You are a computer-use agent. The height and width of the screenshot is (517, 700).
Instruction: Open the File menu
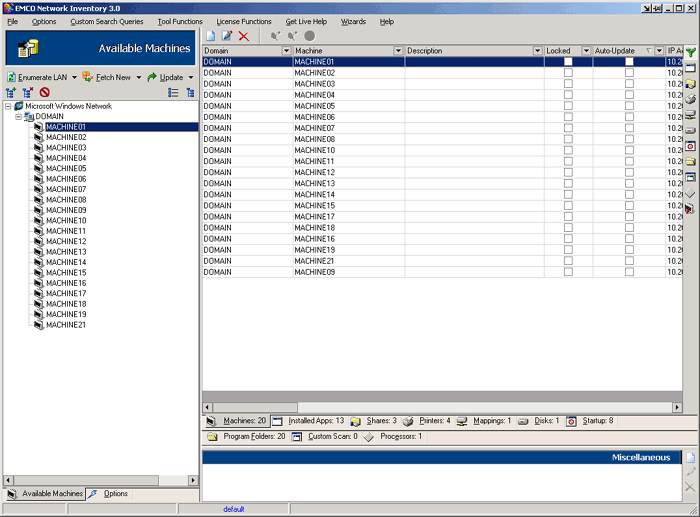12,21
